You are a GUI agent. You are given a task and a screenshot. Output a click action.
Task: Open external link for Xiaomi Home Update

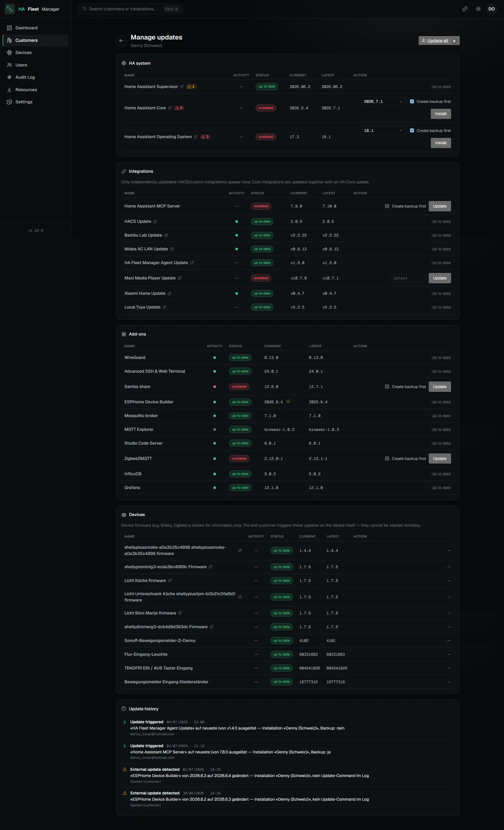[x=169, y=293]
